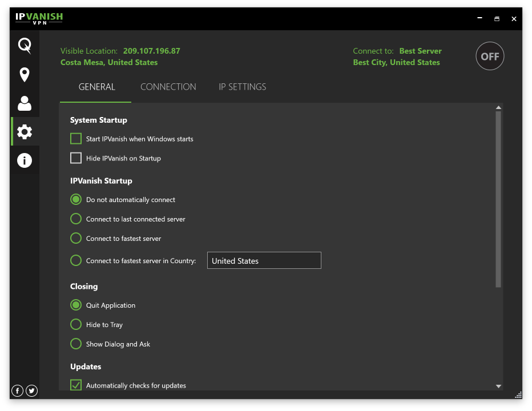The width and height of the screenshot is (532, 411).
Task: Check Hide IPVanish on Startup
Action: (76, 158)
